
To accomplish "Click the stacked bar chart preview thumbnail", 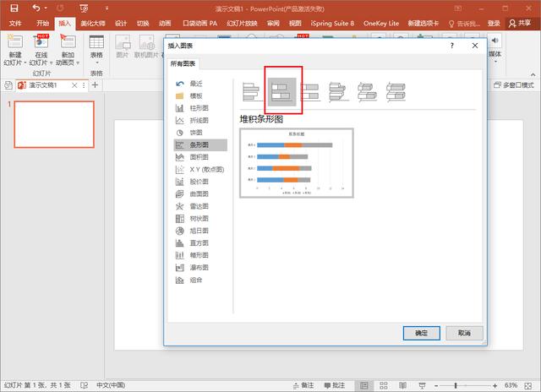I will pos(296,162).
